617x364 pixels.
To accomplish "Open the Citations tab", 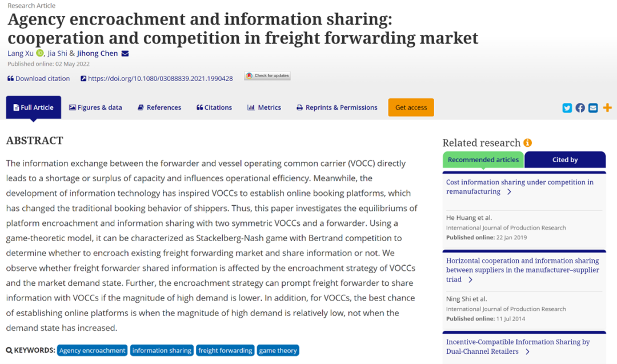I will coord(214,107).
